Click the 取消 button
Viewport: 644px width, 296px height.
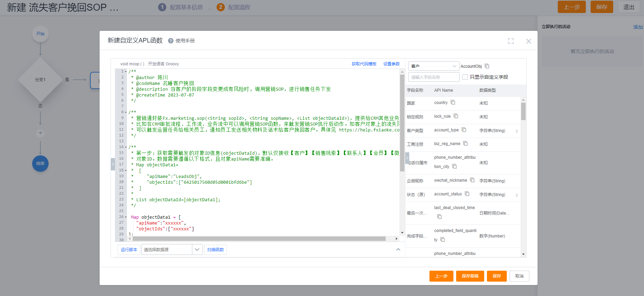519,276
